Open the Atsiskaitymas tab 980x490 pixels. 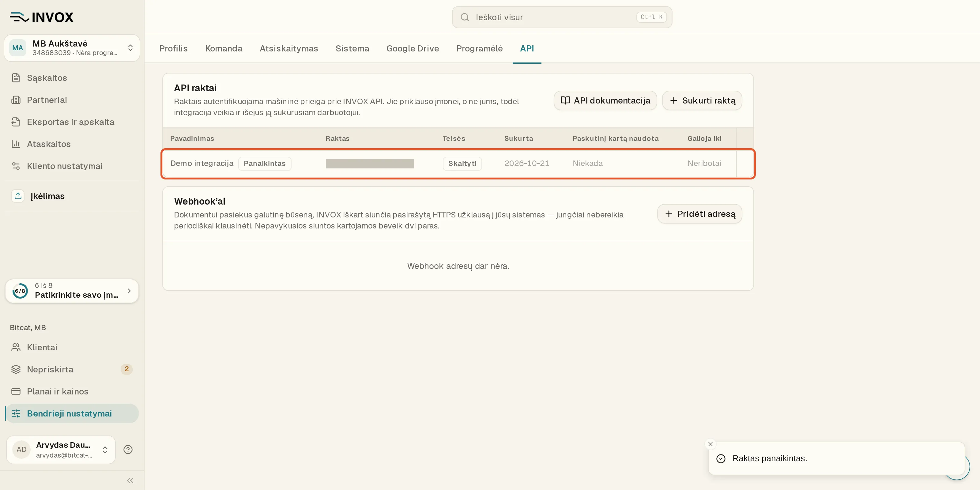(289, 49)
